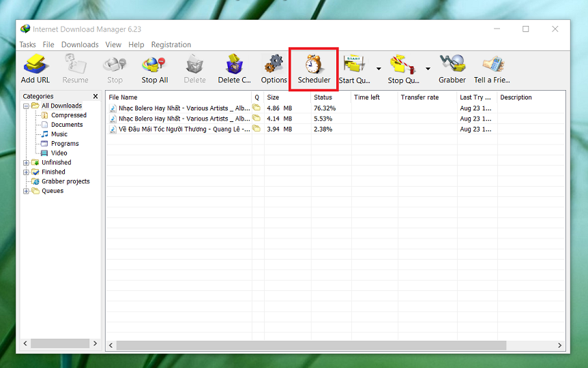Click the Tell a Friend icon
Viewport: 588px width, 368px height.
[x=493, y=63]
